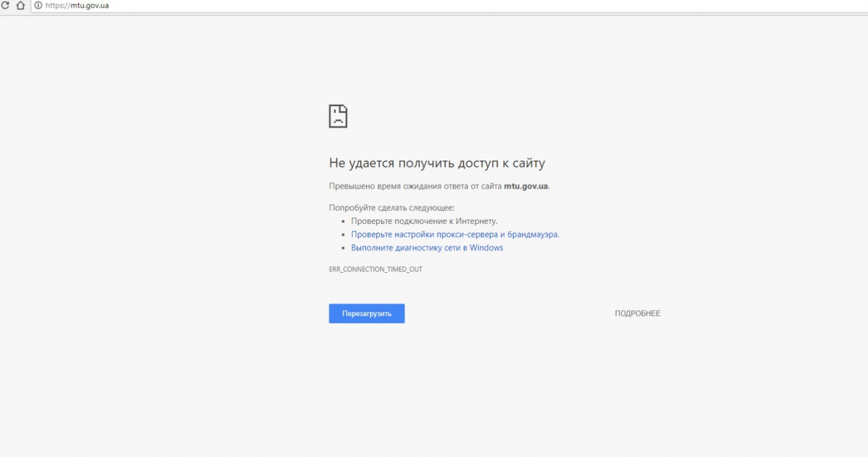Click bullet before Windows diagnostics link
Image resolution: width=868 pixels, height=457 pixels.
(343, 248)
